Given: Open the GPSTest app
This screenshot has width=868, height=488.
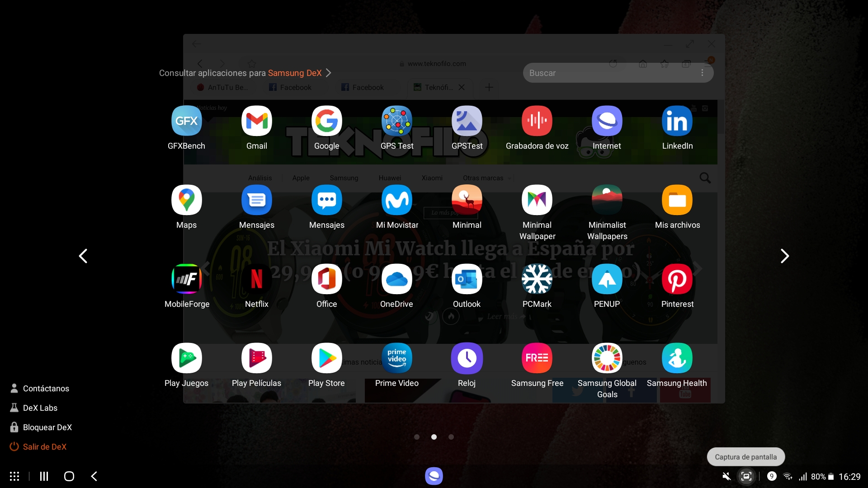Looking at the screenshot, I should [x=467, y=121].
